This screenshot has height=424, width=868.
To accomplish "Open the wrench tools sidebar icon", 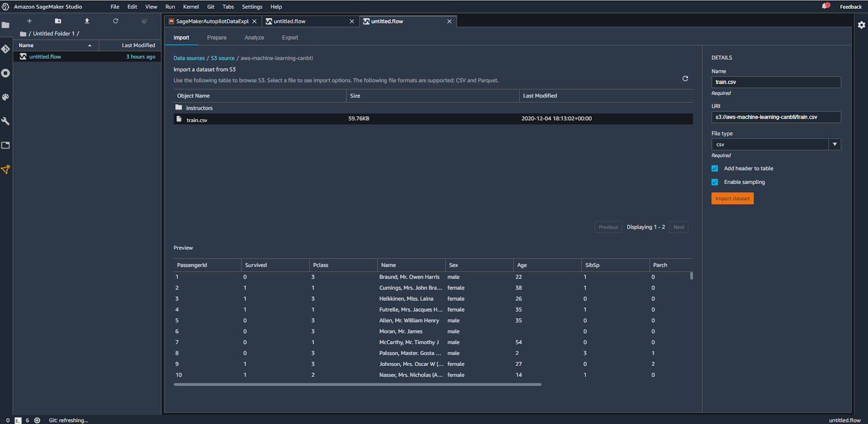I will click(x=5, y=121).
